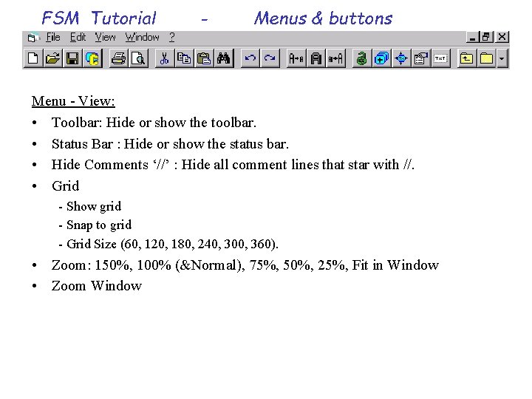Open the Edit menu

click(x=78, y=37)
